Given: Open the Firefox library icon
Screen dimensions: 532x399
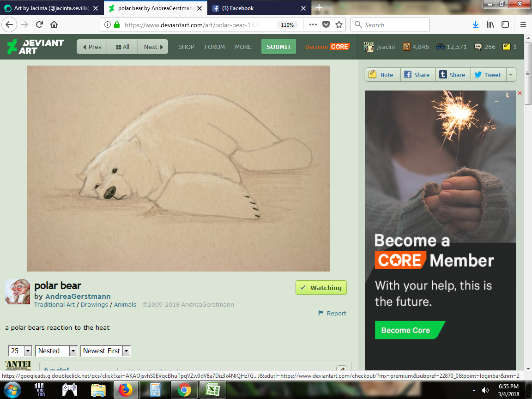Looking at the screenshot, I should coord(490,24).
